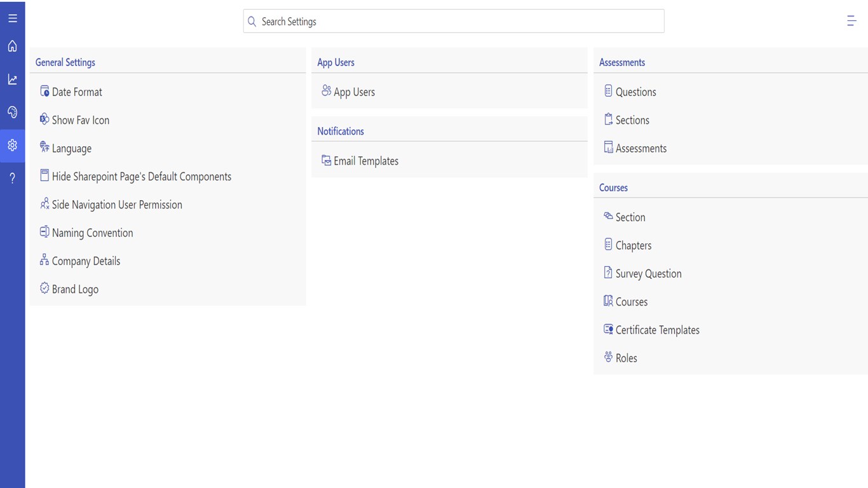Click the Date Format clock icon
Image resolution: width=868 pixels, height=488 pixels.
click(x=44, y=91)
